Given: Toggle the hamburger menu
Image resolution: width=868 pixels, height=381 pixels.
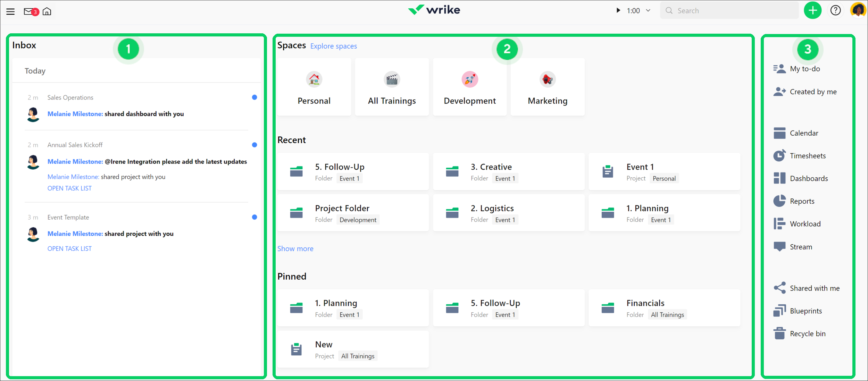Looking at the screenshot, I should (x=10, y=11).
